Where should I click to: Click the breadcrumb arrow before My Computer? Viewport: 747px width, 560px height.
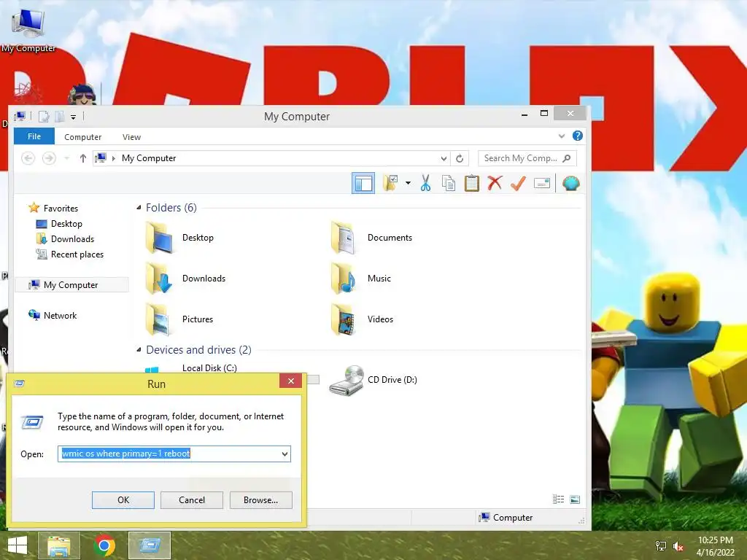coord(113,158)
